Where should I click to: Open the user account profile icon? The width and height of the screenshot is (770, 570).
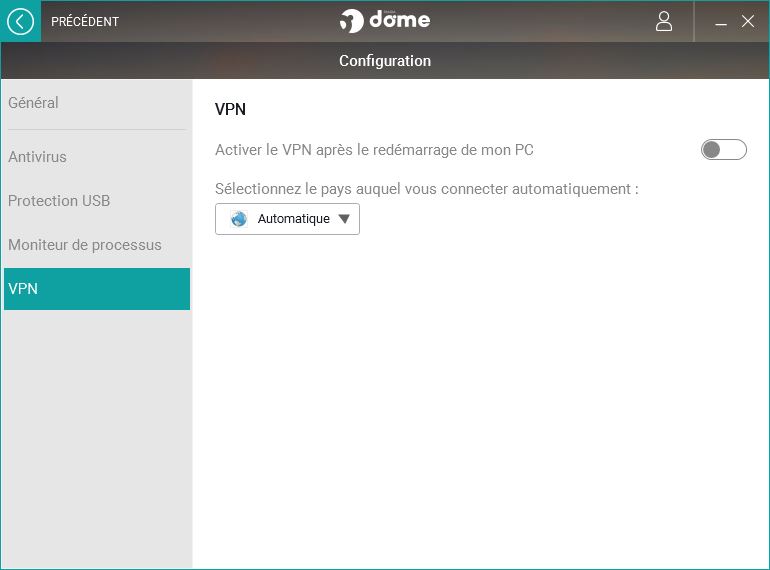(x=663, y=22)
